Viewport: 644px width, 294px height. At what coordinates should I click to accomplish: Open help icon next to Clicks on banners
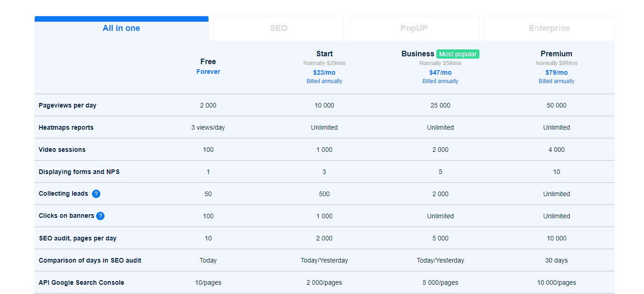100,216
